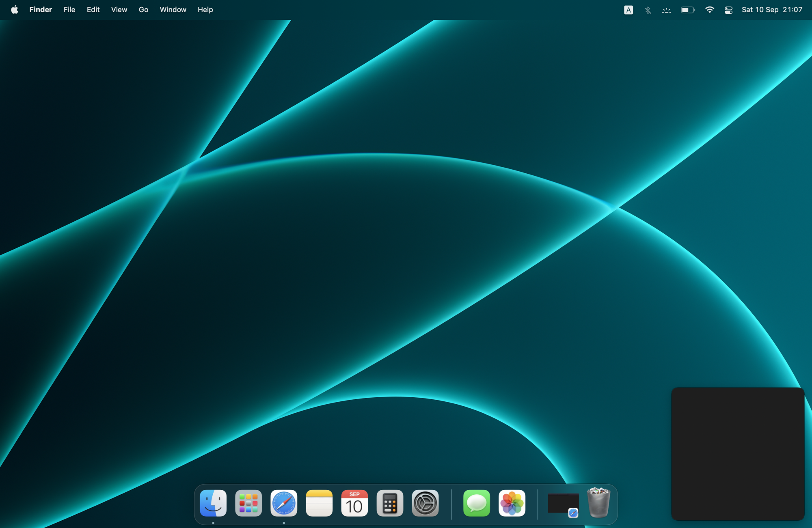The height and width of the screenshot is (528, 812).
Task: Launch Photos from the Dock
Action: 512,503
